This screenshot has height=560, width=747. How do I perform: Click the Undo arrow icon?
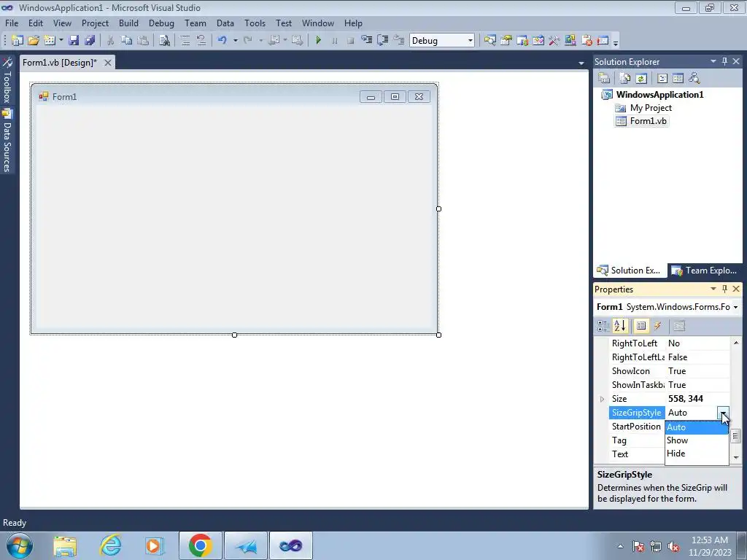coord(222,41)
